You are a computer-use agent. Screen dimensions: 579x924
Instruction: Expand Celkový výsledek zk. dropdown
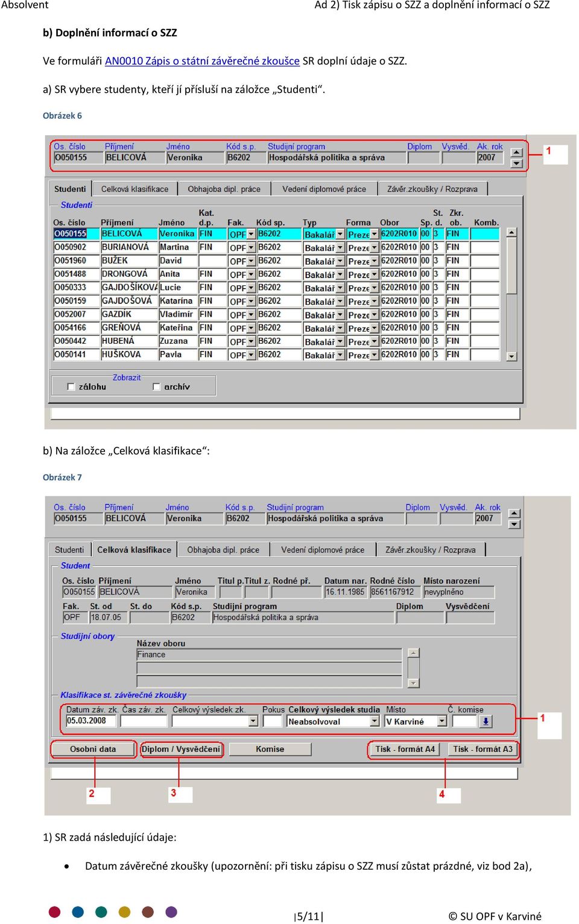coord(253,721)
